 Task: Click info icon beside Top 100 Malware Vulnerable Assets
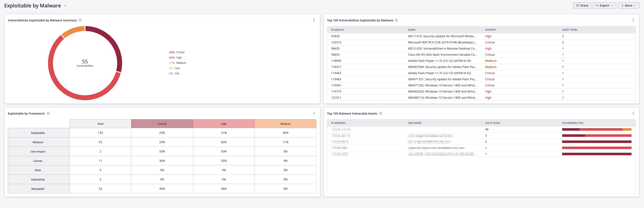coord(381,113)
